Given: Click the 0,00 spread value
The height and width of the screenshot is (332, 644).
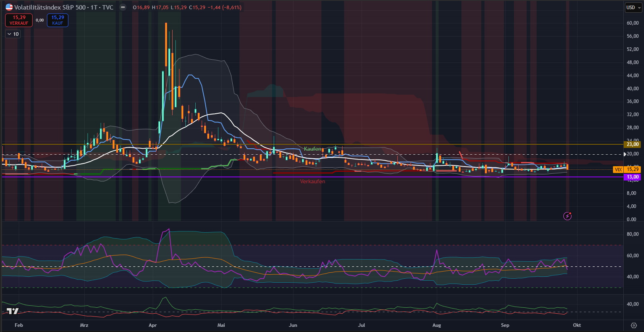Looking at the screenshot, I should click(x=40, y=20).
